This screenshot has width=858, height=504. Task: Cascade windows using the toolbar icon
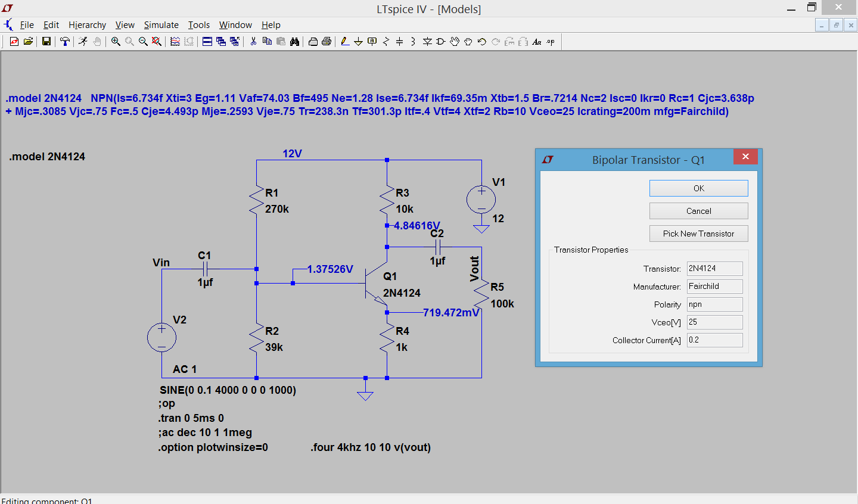pyautogui.click(x=221, y=42)
